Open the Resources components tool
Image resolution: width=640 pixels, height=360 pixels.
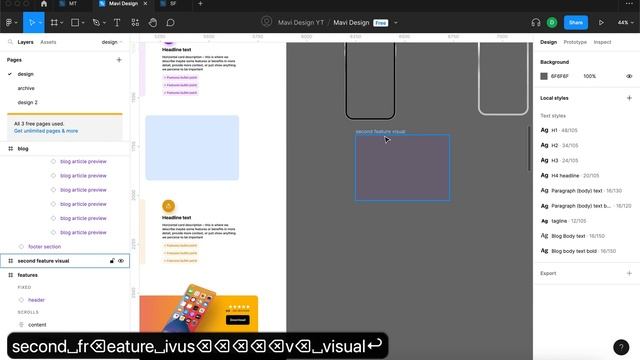[135, 23]
